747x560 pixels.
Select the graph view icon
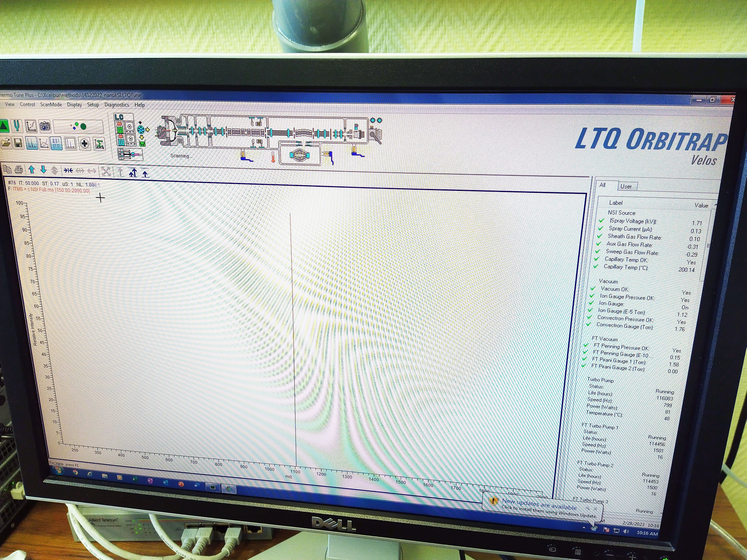pyautogui.click(x=44, y=144)
